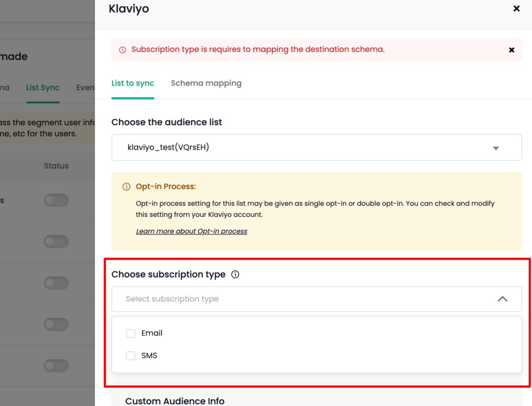Viewport: 532px width, 406px height.
Task: Click the Choose the audience list label
Action: tap(167, 122)
